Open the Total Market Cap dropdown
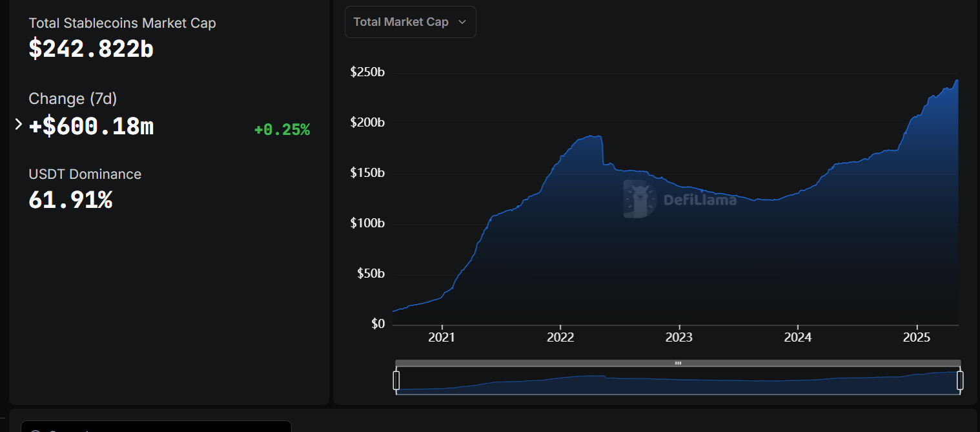Screen dimensions: 980x432 pyautogui.click(x=411, y=22)
